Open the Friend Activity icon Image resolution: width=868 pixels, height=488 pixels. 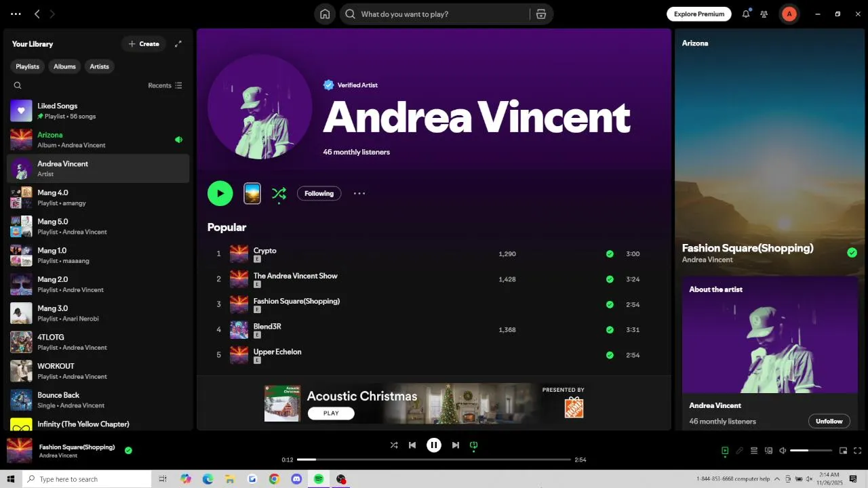(764, 14)
